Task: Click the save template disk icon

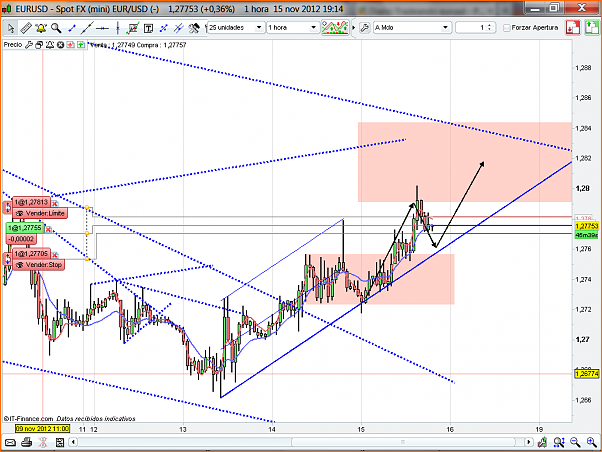Action: [x=60, y=442]
